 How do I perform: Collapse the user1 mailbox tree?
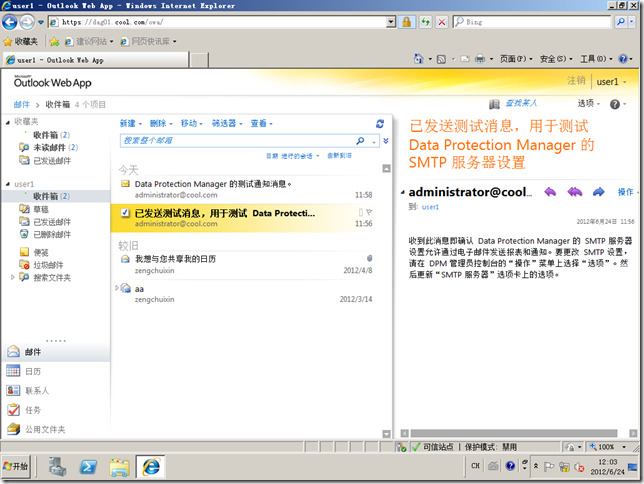tap(8, 184)
